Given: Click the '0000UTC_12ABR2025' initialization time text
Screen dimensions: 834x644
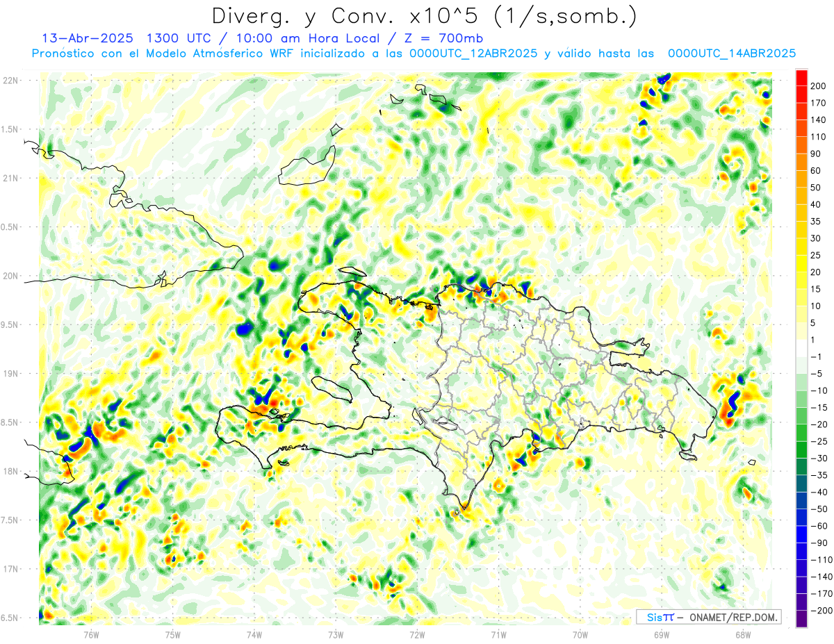Looking at the screenshot, I should [473, 53].
